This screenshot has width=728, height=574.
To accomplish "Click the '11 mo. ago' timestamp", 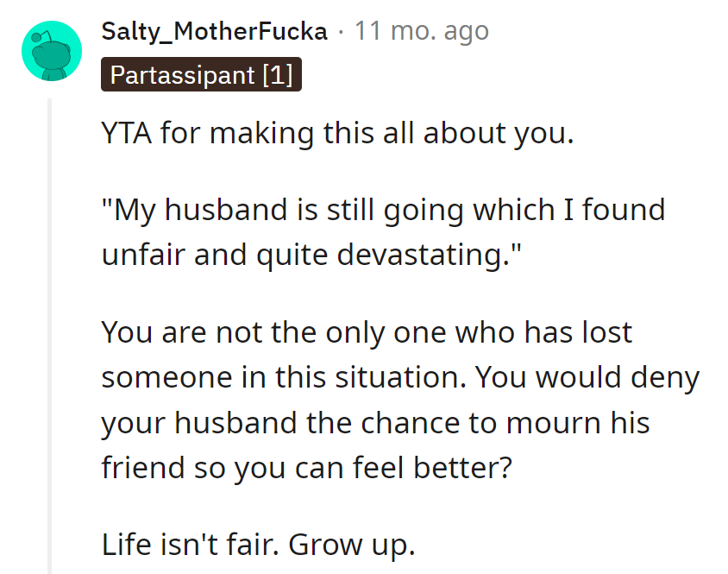I will coord(422,32).
